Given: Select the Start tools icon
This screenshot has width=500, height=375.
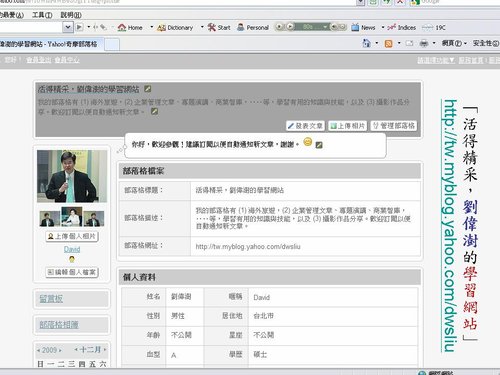Looking at the screenshot, I should [x=212, y=27].
